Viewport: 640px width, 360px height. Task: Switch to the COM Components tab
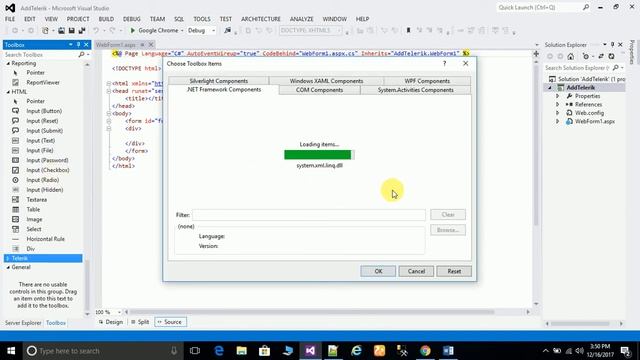[320, 90]
